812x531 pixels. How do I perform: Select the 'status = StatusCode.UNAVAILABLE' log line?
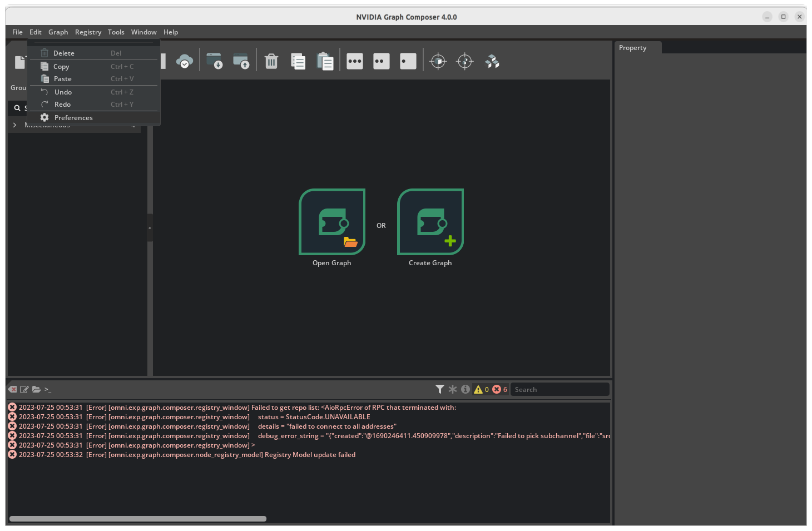coord(309,417)
